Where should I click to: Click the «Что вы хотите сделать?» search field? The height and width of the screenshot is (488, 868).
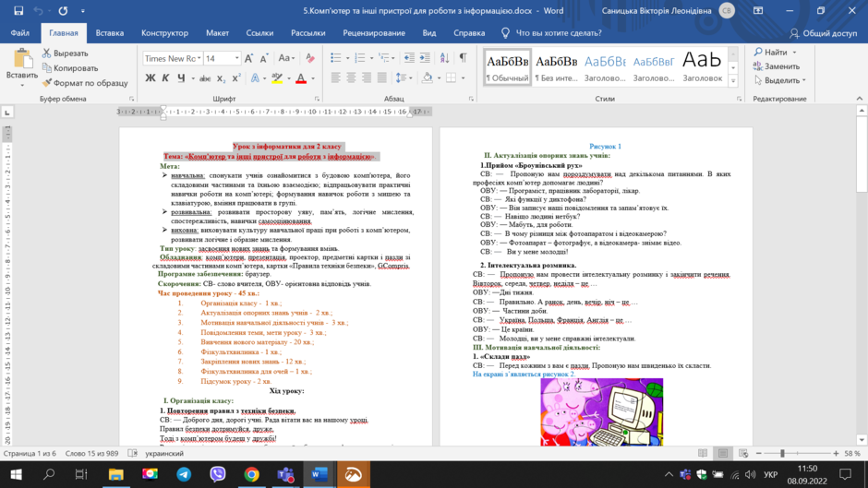(552, 33)
